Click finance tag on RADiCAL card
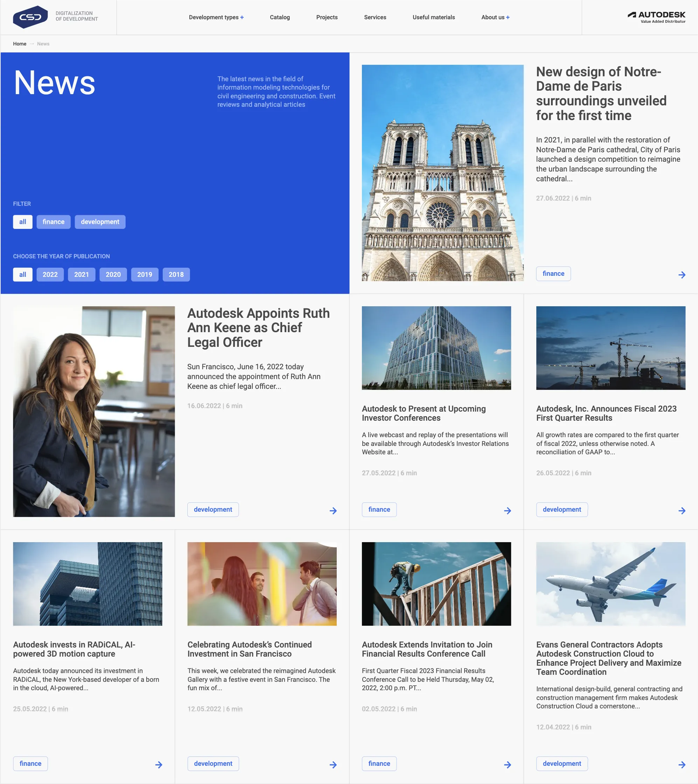Viewport: 698px width, 784px height. 30,764
